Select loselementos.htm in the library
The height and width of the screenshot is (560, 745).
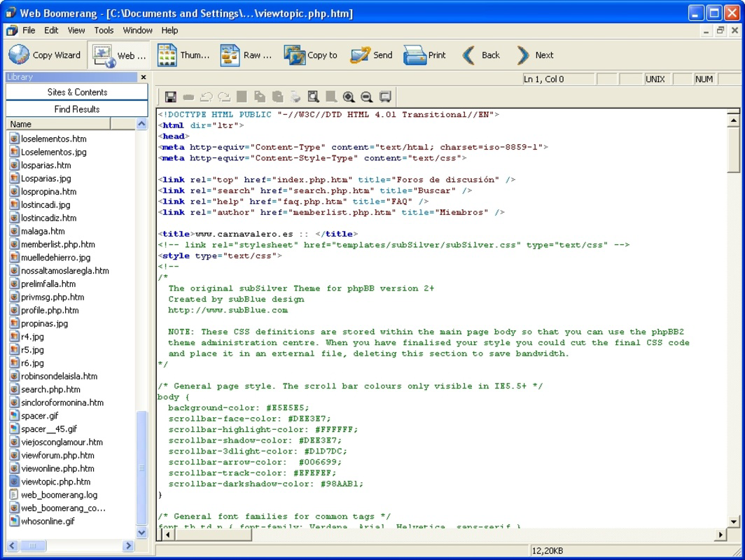coord(48,139)
